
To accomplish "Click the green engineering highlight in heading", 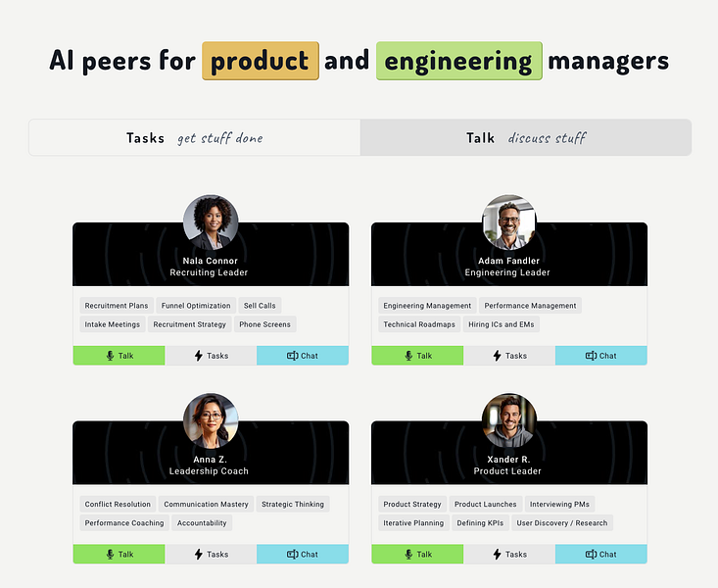I will 459,61.
